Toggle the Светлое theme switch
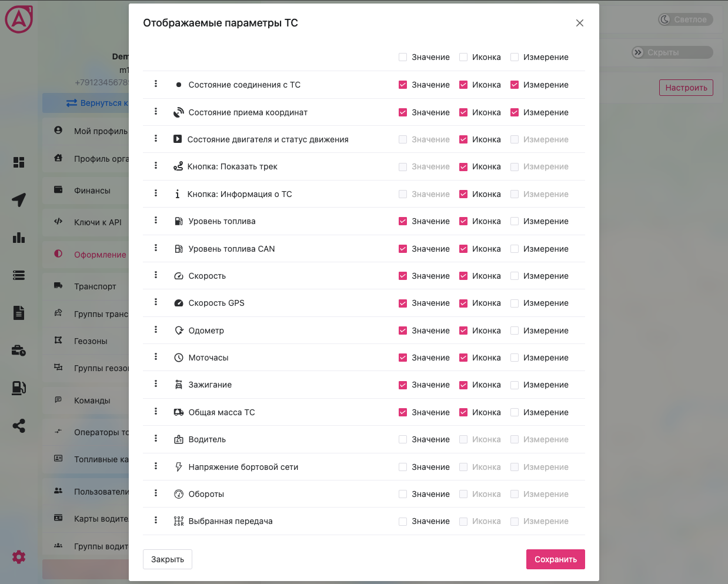The image size is (728, 584). pyautogui.click(x=685, y=19)
